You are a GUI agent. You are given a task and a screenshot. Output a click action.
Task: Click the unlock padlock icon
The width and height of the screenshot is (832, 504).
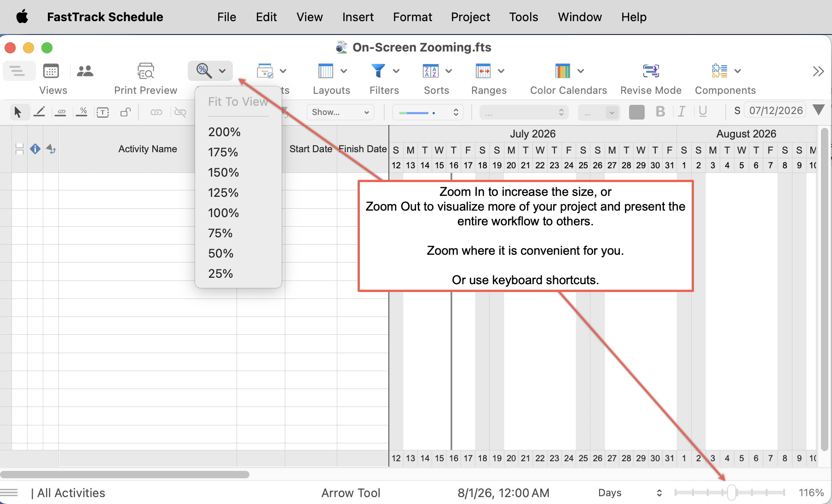click(x=125, y=112)
